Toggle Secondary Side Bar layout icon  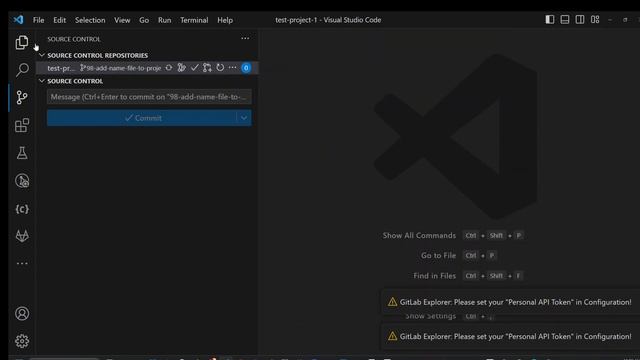tap(580, 20)
